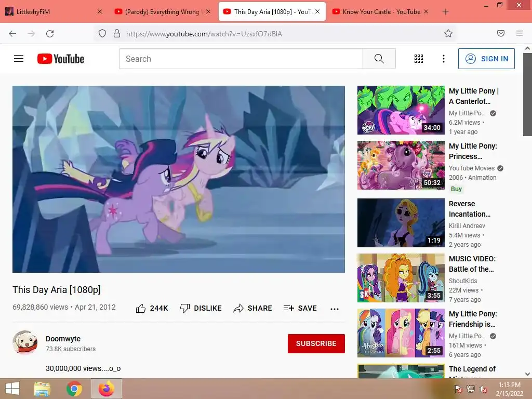Viewport: 532px width, 399px height.
Task: Close the Parody Everything Wrong tab
Action: click(x=208, y=11)
